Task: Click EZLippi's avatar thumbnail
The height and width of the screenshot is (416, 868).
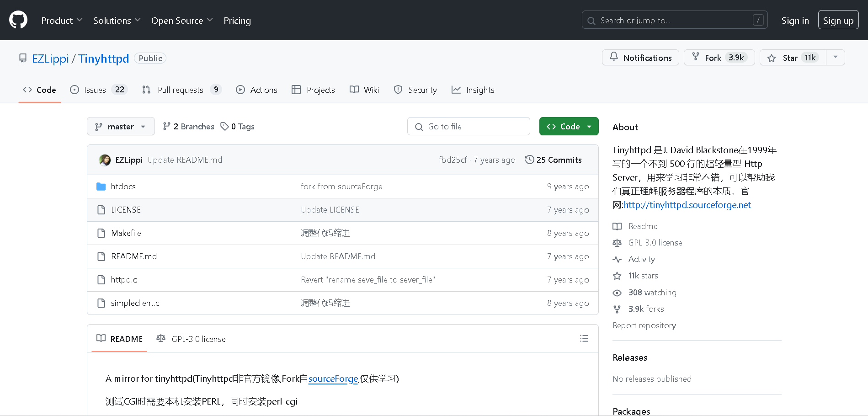Action: (x=105, y=160)
